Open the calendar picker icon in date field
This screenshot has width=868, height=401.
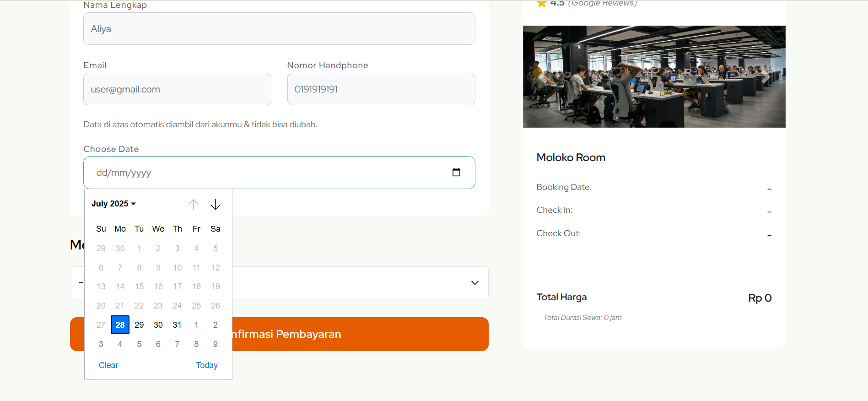coord(456,172)
